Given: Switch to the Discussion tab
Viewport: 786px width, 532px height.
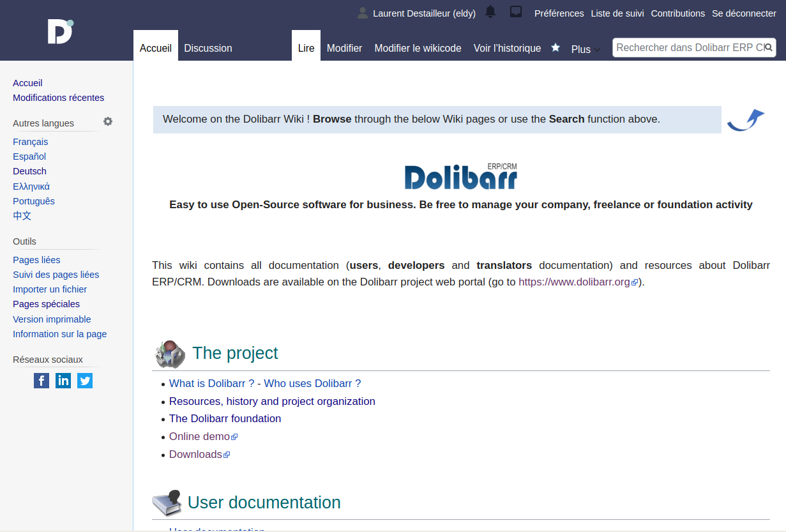Looking at the screenshot, I should [x=208, y=48].
